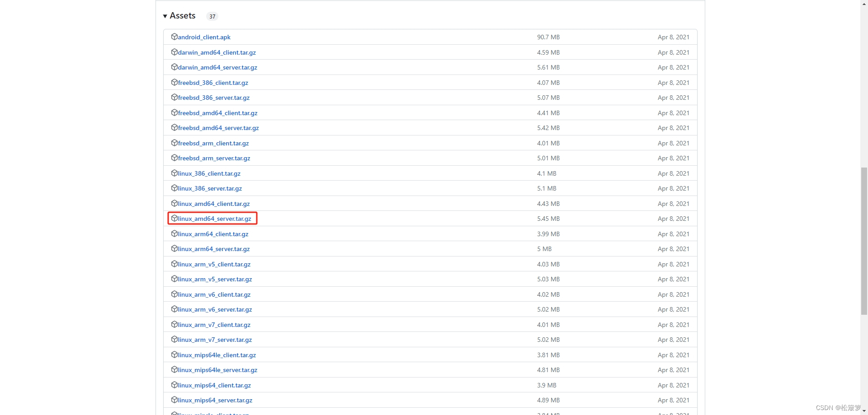Click package icon beside linux_arm_v6_client.tar.gz
The height and width of the screenshot is (415, 868).
tap(174, 294)
